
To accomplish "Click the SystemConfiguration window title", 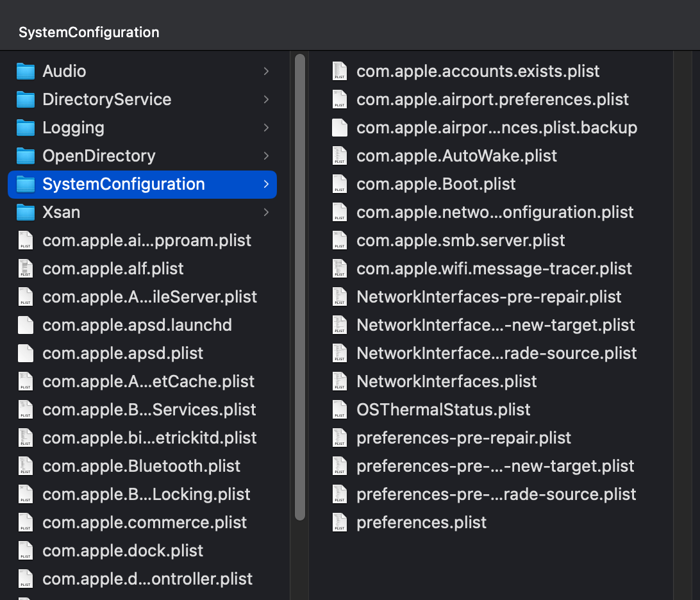I will (x=89, y=32).
